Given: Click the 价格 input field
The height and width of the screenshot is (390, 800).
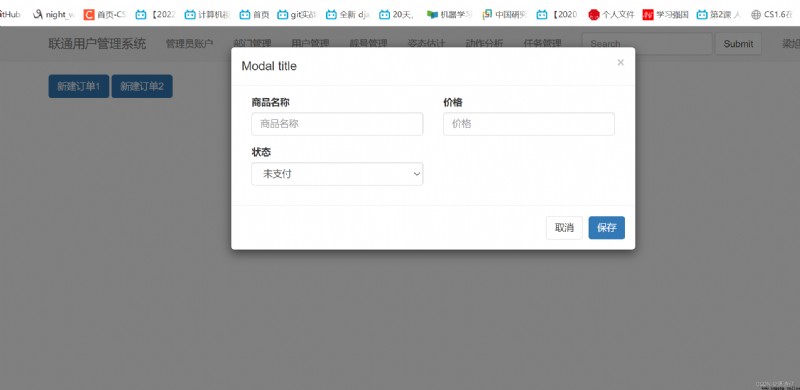Looking at the screenshot, I should tap(529, 124).
